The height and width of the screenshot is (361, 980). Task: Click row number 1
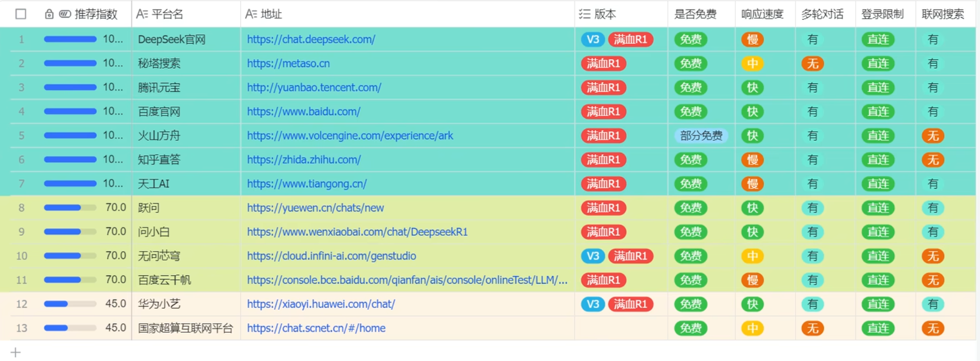point(21,39)
